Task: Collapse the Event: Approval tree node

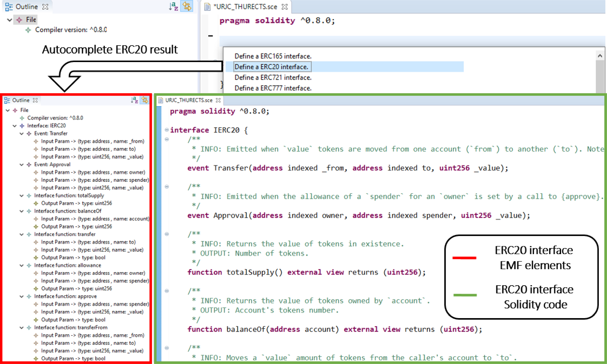Action: click(22, 165)
